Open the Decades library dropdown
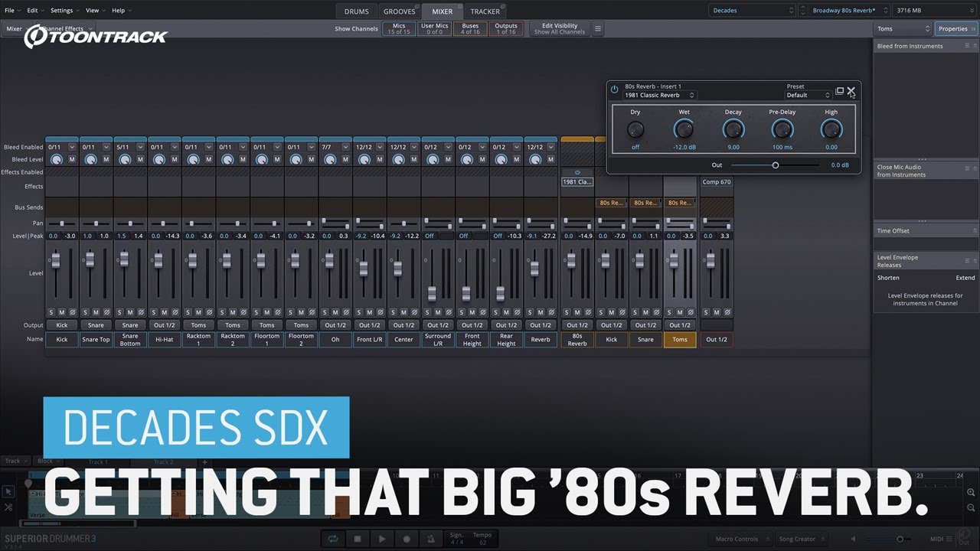Viewport: 980px width, 551px height. pos(753,11)
